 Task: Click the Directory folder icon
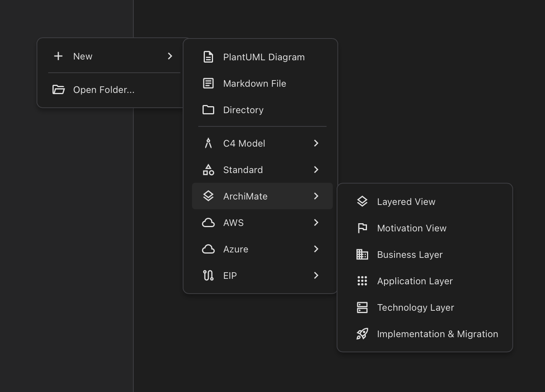208,110
